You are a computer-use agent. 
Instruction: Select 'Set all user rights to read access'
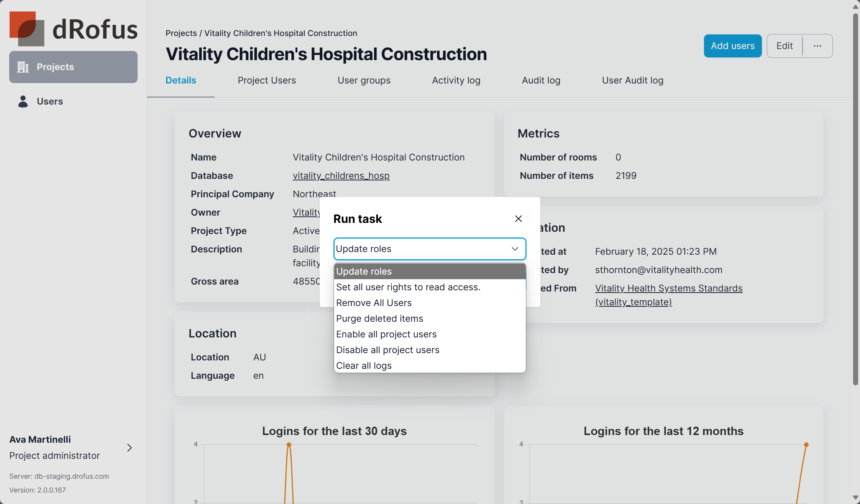coord(408,287)
